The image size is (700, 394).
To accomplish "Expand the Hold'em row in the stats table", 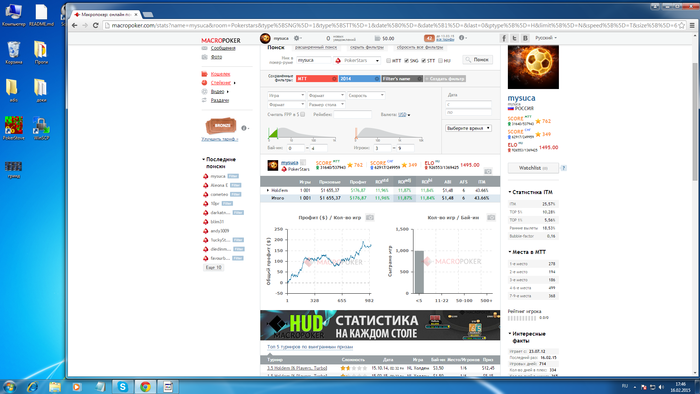I will pyautogui.click(x=268, y=191).
